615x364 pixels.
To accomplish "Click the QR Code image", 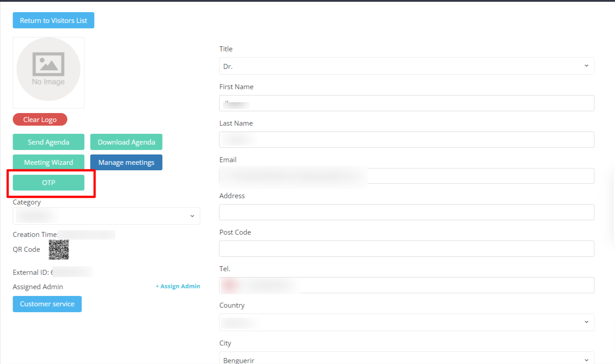I will (x=59, y=250).
